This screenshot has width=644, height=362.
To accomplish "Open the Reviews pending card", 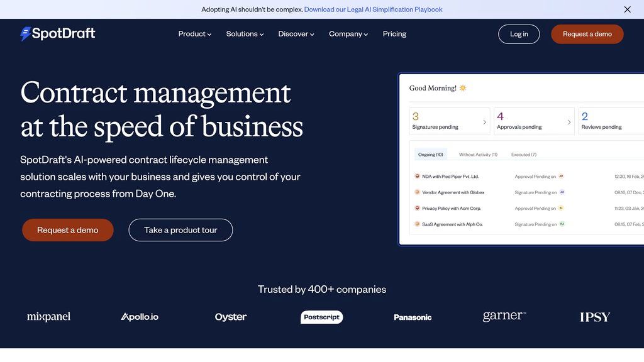I will pyautogui.click(x=611, y=121).
